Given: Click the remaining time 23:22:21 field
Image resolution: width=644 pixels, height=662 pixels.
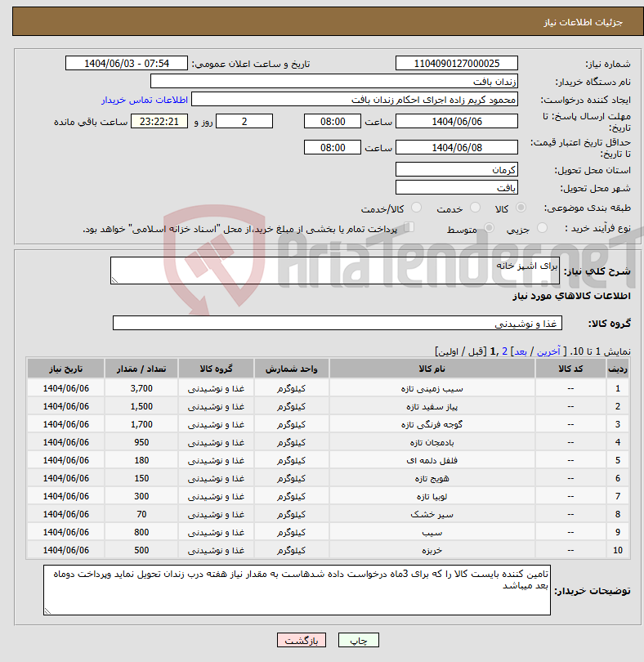Looking at the screenshot, I should (x=159, y=122).
